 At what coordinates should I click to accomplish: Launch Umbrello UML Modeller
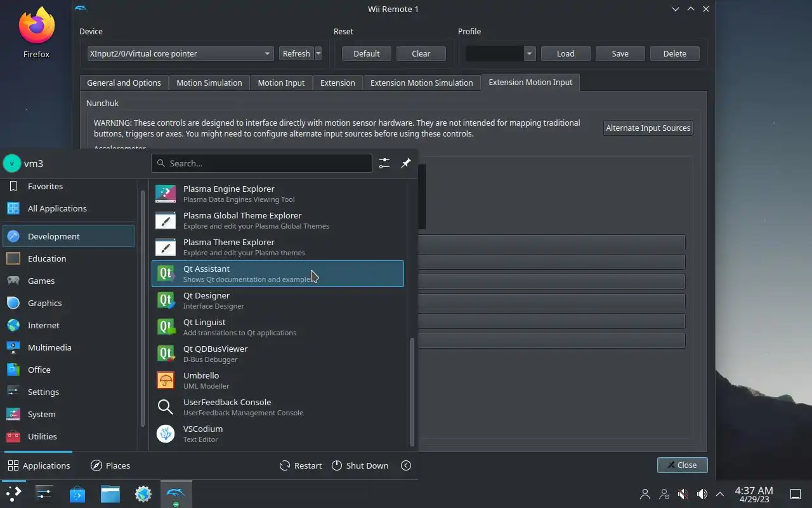tap(277, 380)
